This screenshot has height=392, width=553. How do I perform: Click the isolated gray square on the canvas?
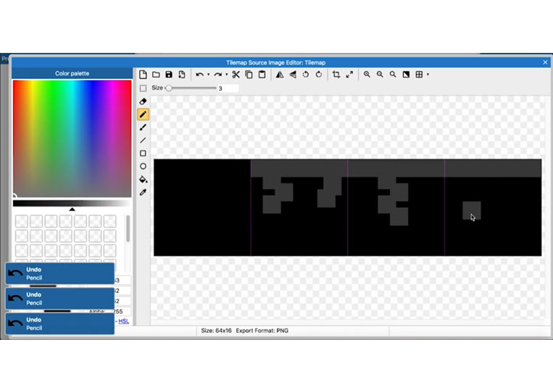tap(472, 210)
